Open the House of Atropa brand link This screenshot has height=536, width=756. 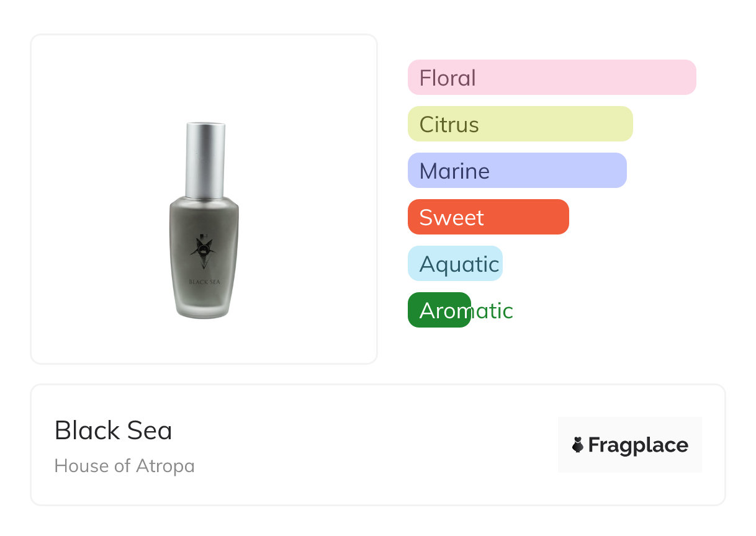tap(125, 466)
